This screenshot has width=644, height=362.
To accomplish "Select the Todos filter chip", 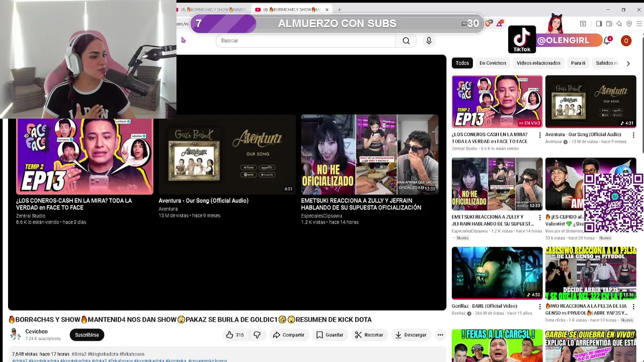I will [462, 63].
